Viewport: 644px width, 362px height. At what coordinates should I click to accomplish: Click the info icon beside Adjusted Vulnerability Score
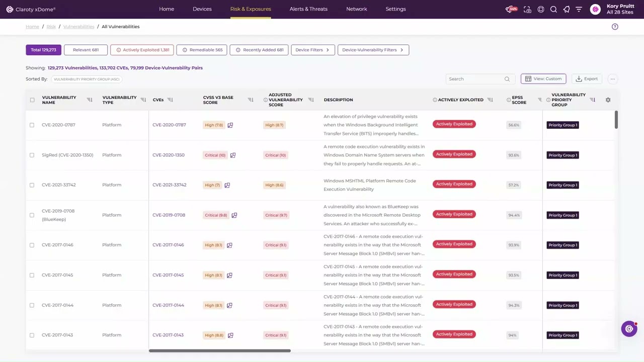[265, 100]
